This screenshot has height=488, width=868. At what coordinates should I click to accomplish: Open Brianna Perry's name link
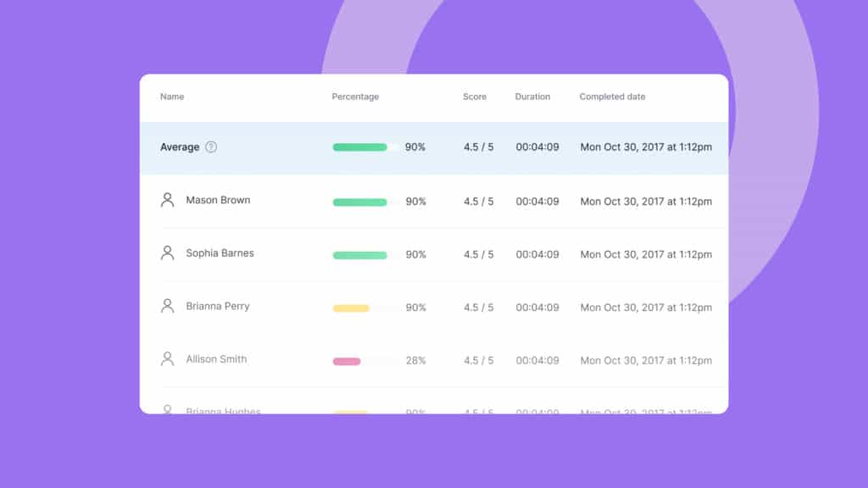218,307
